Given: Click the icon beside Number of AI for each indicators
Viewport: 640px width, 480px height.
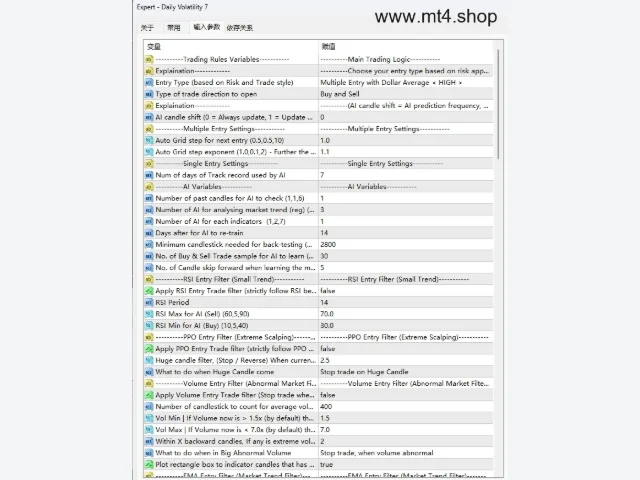Looking at the screenshot, I should [149, 222].
